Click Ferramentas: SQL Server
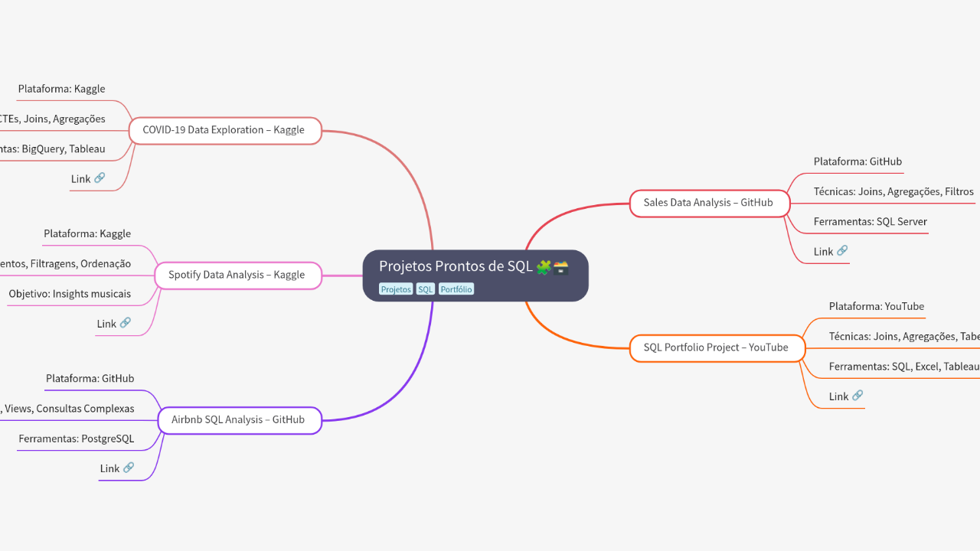The image size is (980, 551). click(x=871, y=221)
